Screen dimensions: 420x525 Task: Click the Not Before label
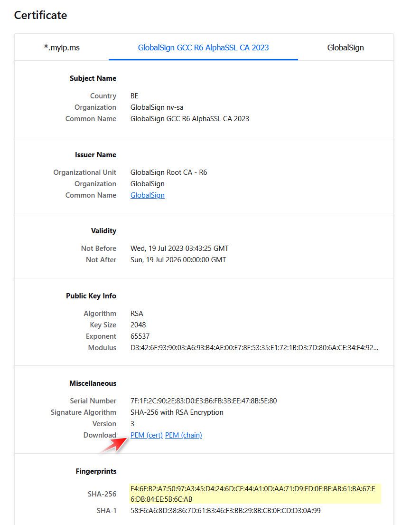click(x=99, y=248)
